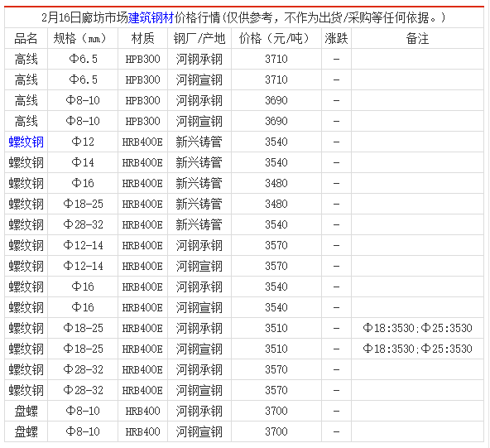Select the 材质 column header
This screenshot has width=490, height=448.
point(143,38)
